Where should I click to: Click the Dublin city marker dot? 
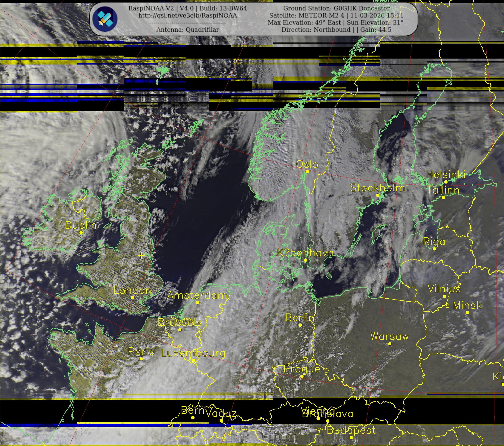coord(81,233)
